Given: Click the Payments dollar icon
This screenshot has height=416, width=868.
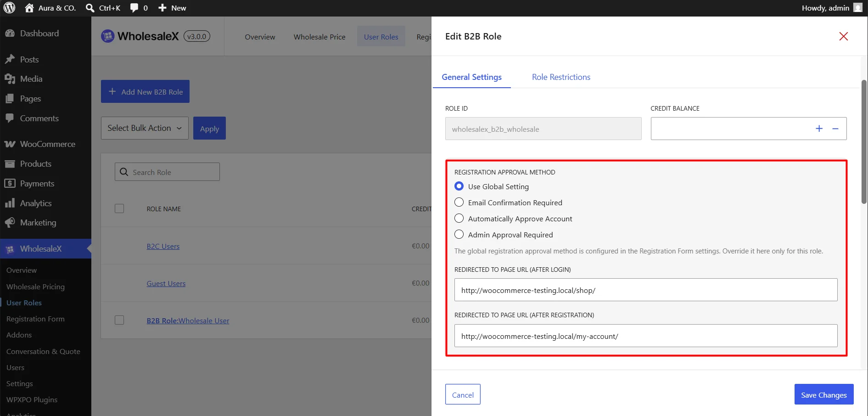Looking at the screenshot, I should [10, 184].
